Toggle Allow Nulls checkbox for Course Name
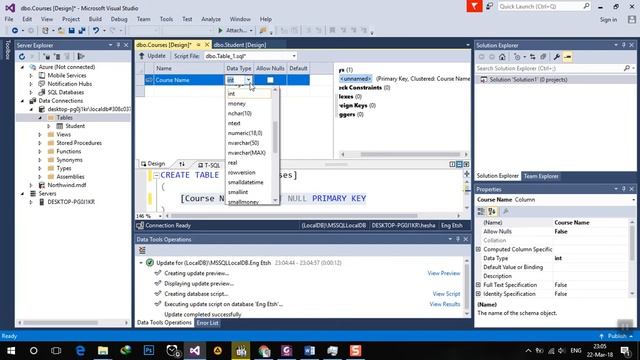The height and width of the screenshot is (360, 640). (x=270, y=80)
